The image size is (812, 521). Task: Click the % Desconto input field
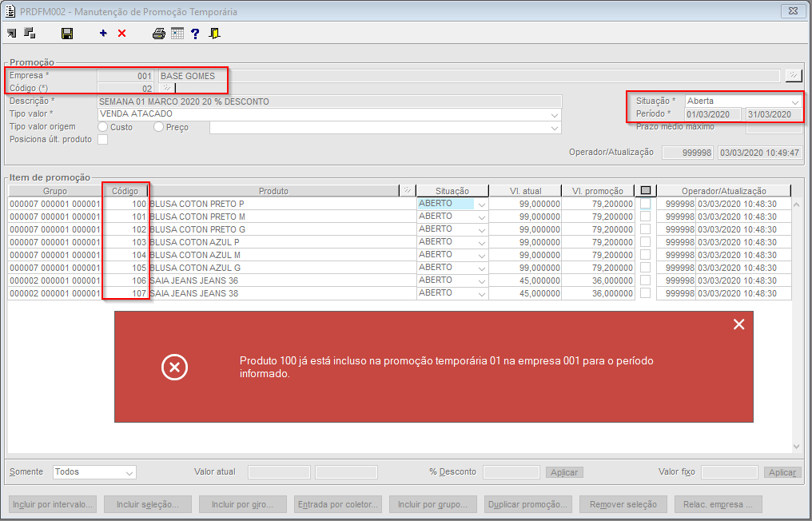511,472
